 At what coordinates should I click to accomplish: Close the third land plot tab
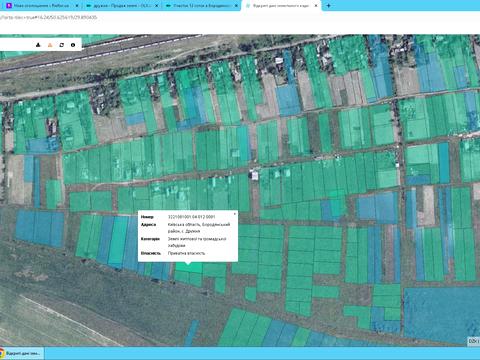pos(236,6)
